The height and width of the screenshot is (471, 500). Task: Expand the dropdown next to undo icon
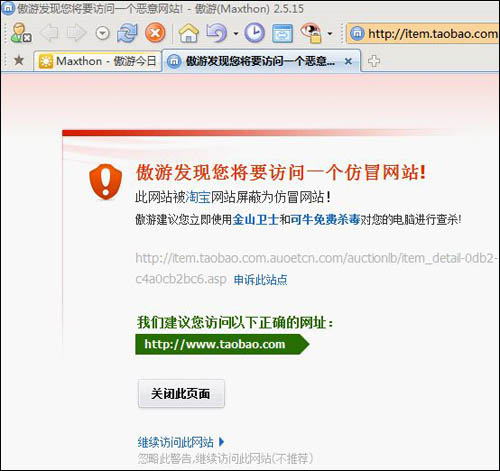236,34
